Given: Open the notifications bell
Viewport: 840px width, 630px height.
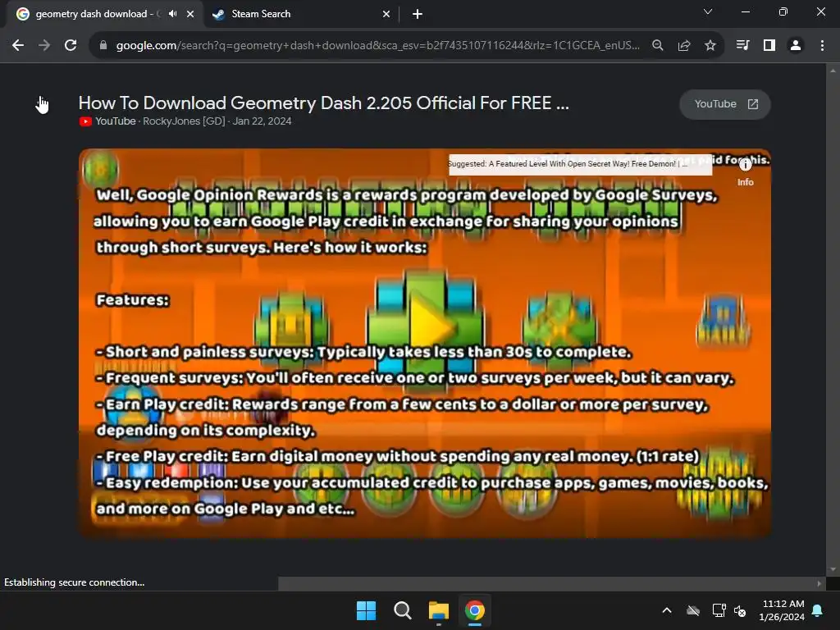Looking at the screenshot, I should pos(818,610).
